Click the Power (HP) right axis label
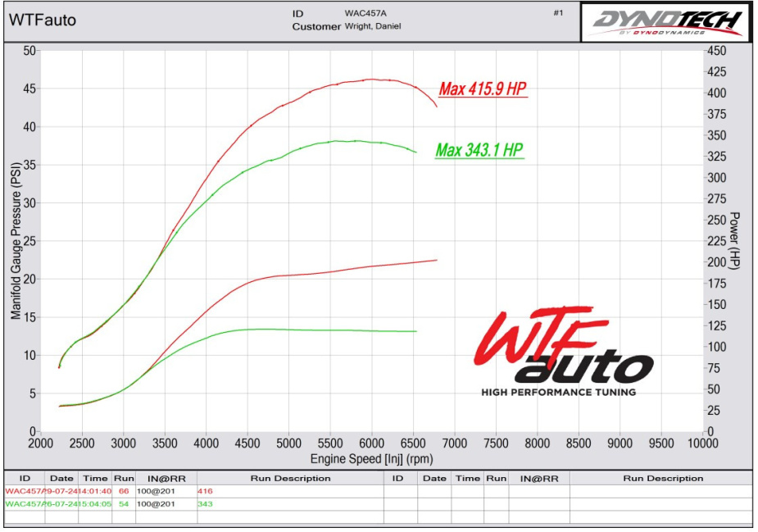758x532 pixels. click(735, 241)
